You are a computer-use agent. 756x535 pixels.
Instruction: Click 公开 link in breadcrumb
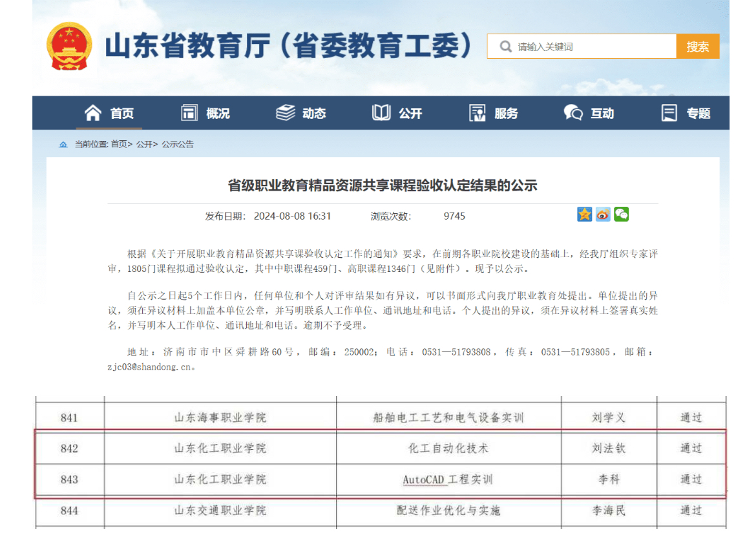(x=143, y=144)
